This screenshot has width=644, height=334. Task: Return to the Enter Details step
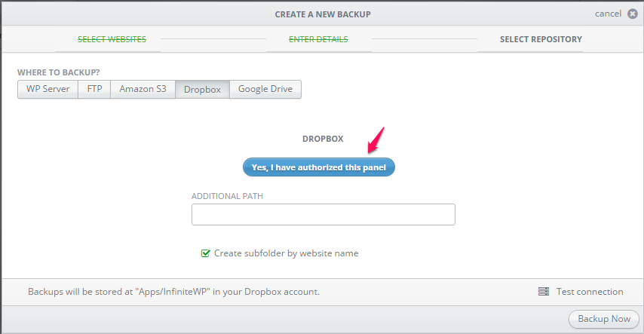tap(318, 39)
